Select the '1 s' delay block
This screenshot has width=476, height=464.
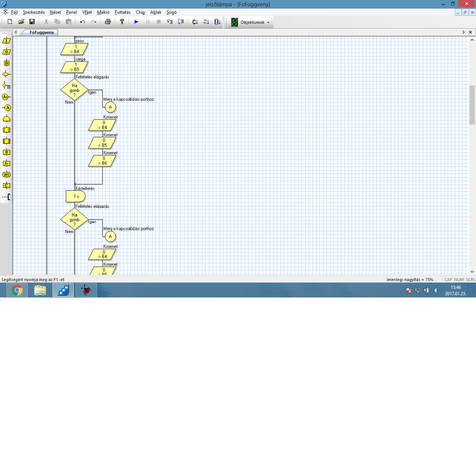tap(75, 196)
